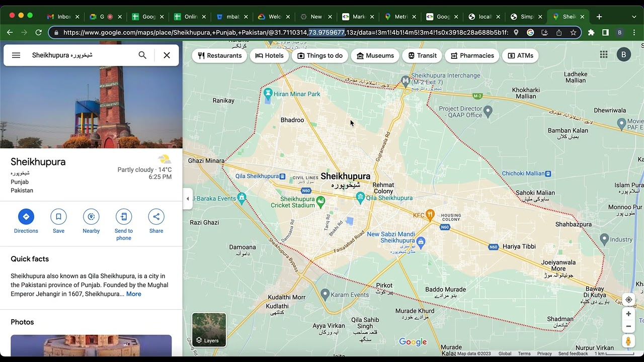Screen dimensions: 644x362
Task: Show ATMs on the map
Action: [x=520, y=55]
